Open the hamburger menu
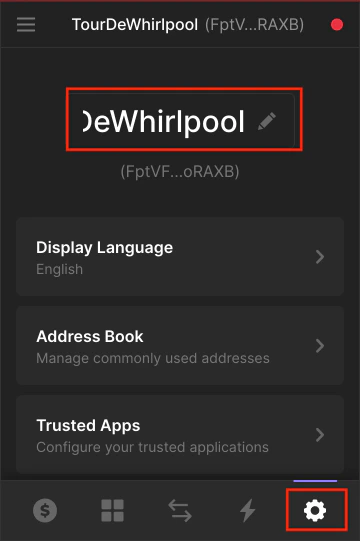This screenshot has height=541, width=360. (26, 24)
